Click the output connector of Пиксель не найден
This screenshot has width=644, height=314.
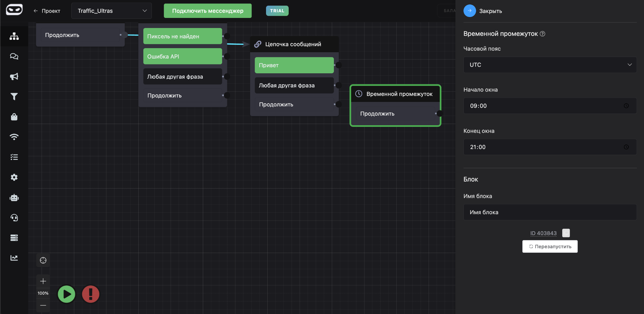(x=227, y=36)
